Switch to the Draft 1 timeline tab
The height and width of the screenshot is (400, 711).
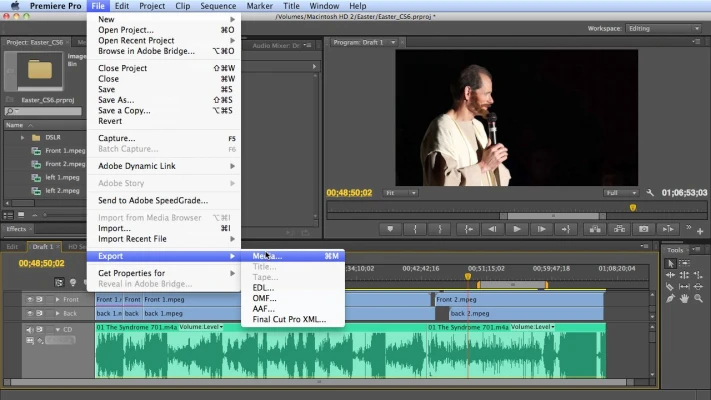point(43,247)
